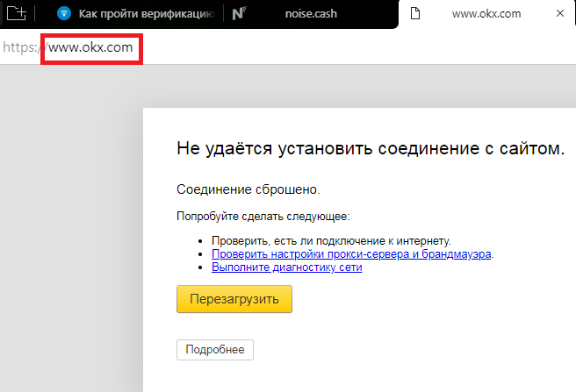Click the blue shield favicon of the first tab
Screen dimensions: 576x392
tap(64, 13)
